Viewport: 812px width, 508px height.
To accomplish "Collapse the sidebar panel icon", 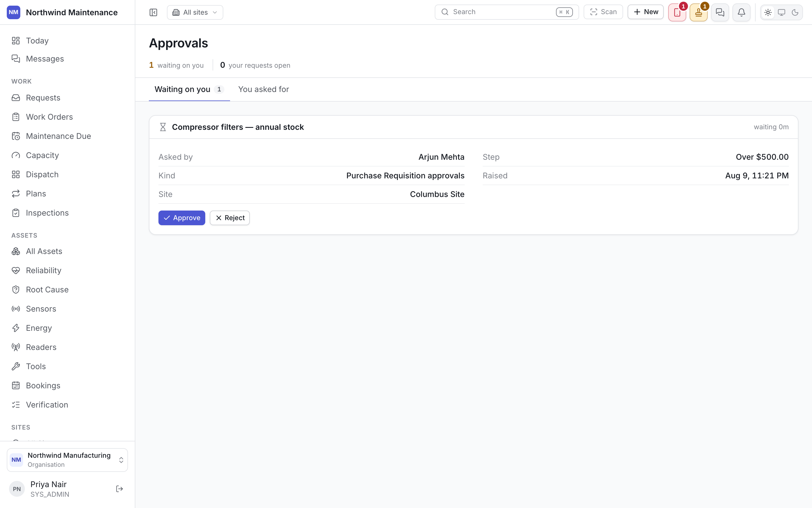I will [x=153, y=12].
